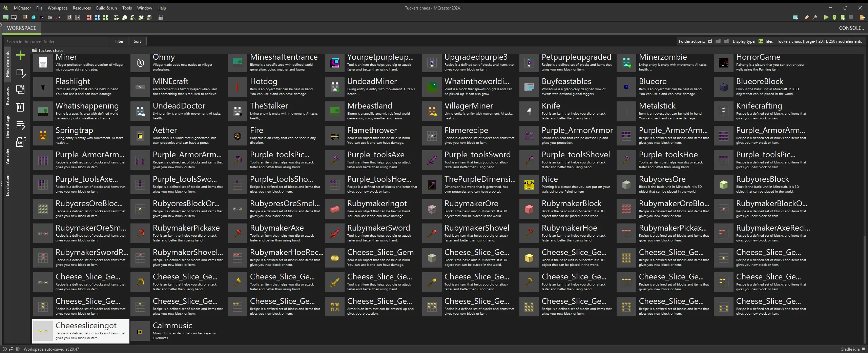Click the create animated texture filmstrip icon

click(14, 18)
